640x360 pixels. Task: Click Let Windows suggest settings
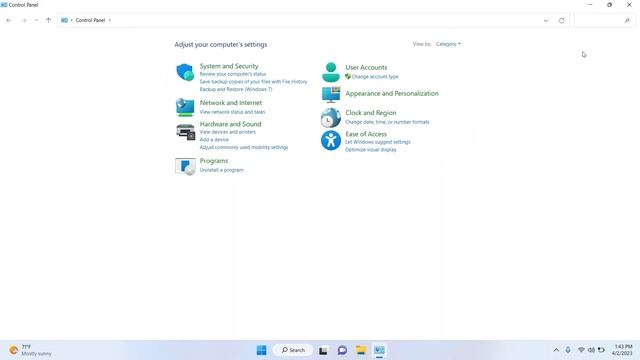pyautogui.click(x=378, y=142)
